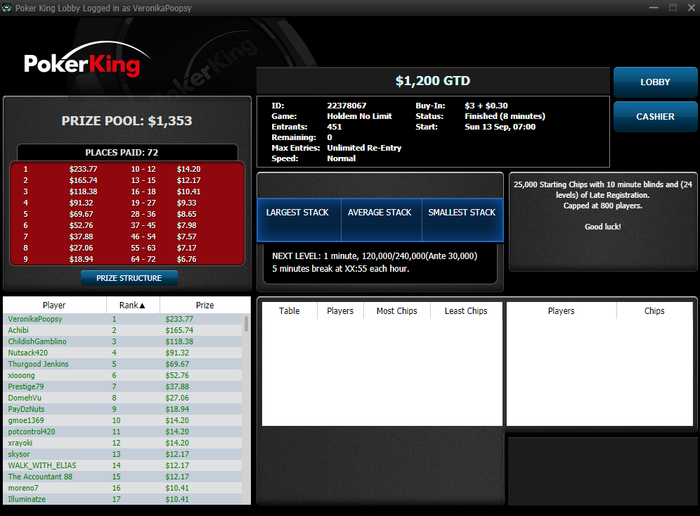700x516 pixels.
Task: Click the Poker King app icon in title bar
Action: pos(6,8)
